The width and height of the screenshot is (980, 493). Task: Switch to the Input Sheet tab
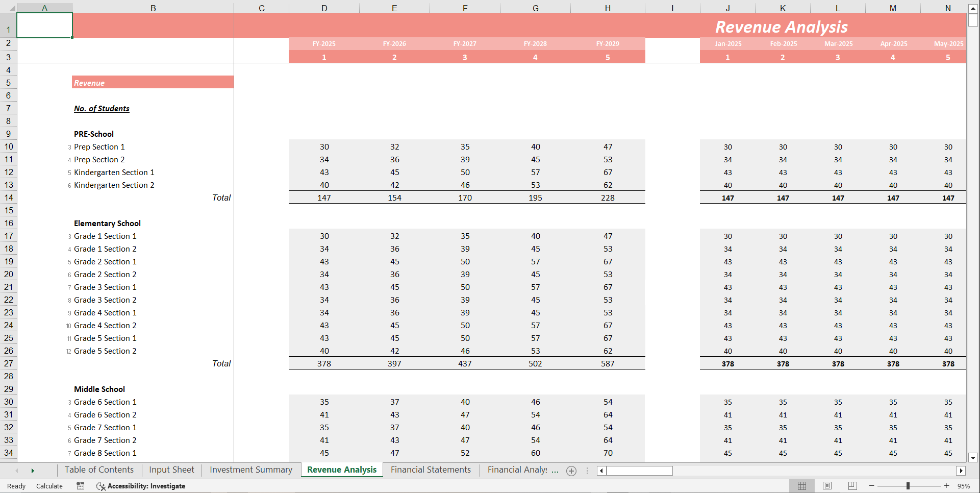point(171,470)
